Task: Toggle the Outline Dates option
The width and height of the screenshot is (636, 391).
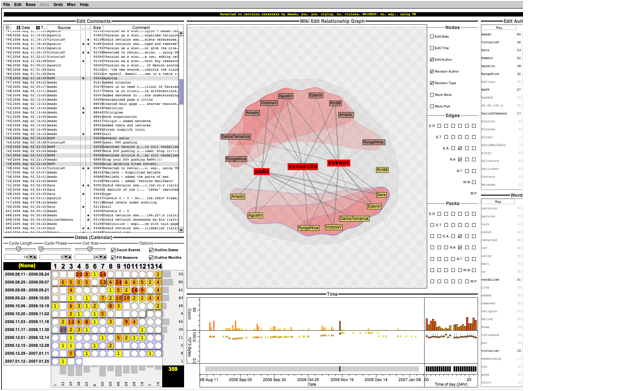Action: click(x=151, y=250)
